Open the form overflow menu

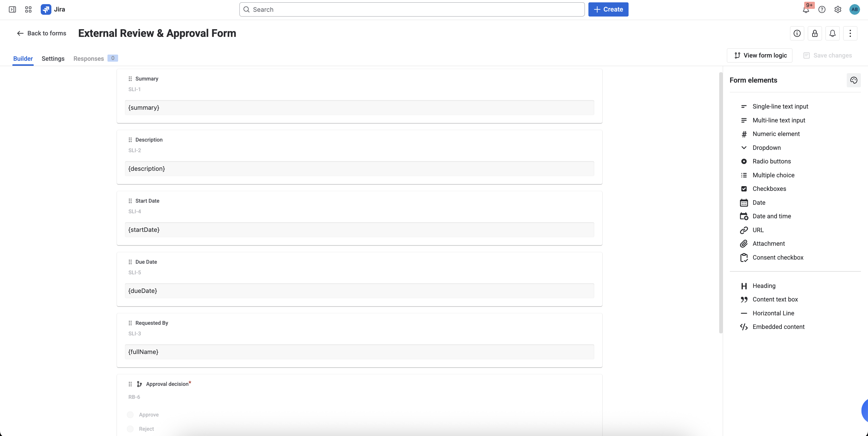(851, 33)
